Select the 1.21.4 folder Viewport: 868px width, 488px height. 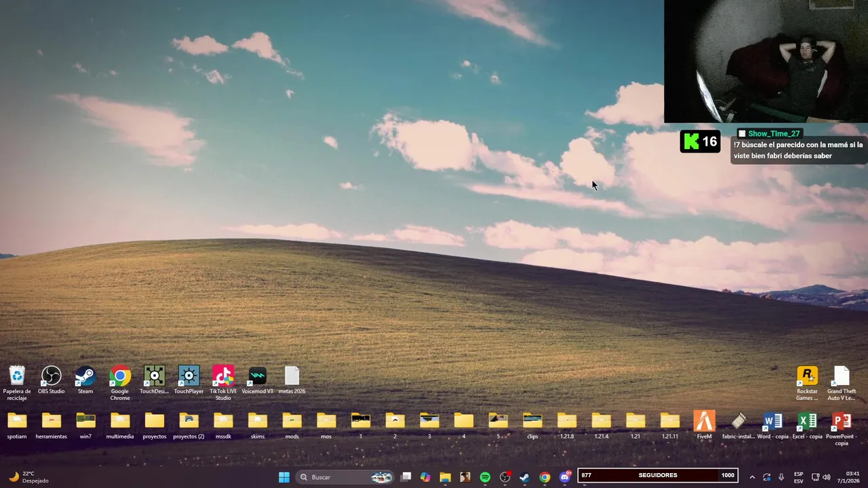[x=601, y=426]
